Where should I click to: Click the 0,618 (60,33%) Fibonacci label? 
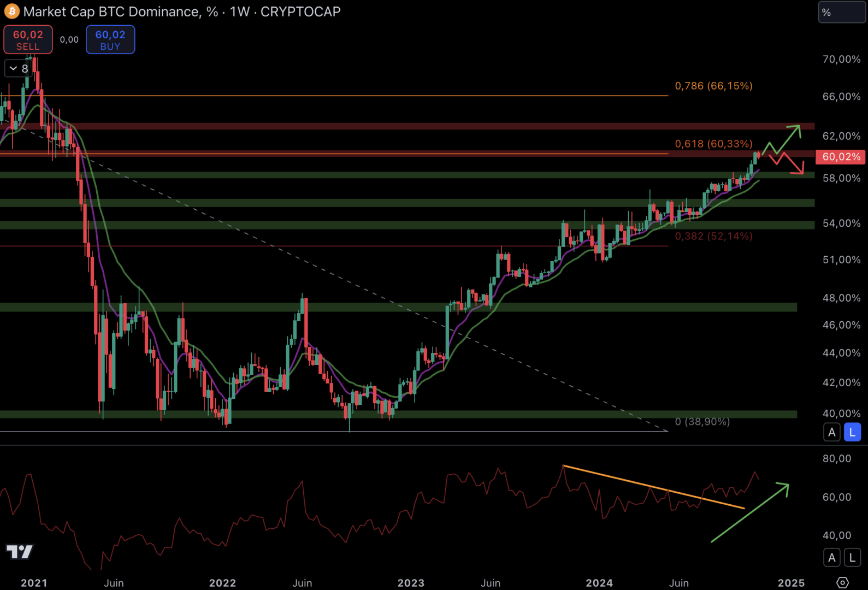click(713, 144)
